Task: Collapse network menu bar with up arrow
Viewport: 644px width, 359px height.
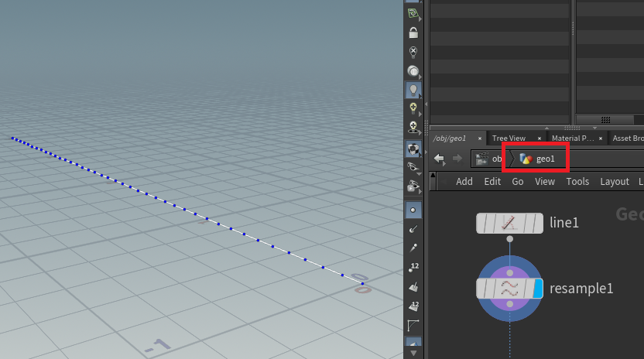Action: tap(433, 176)
